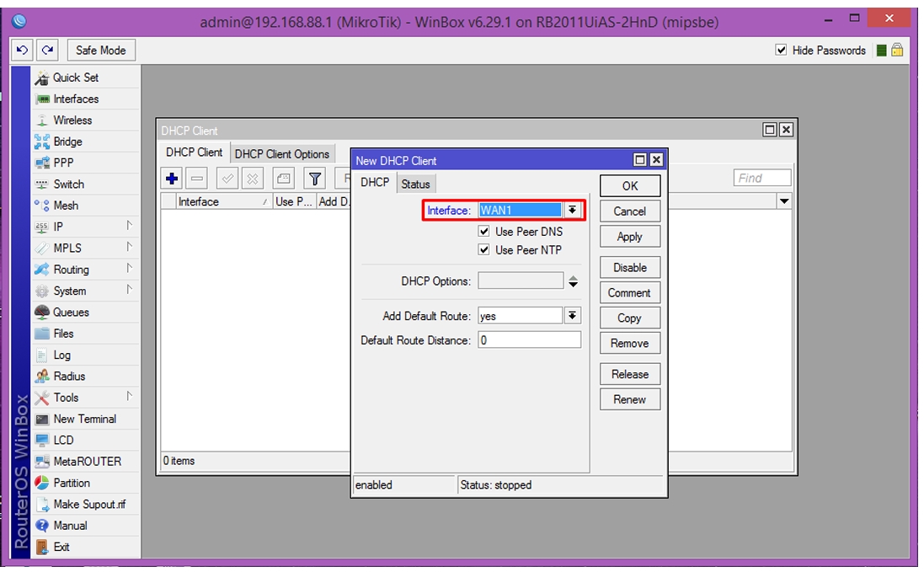Click the OK button
924x572 pixels.
pos(630,186)
